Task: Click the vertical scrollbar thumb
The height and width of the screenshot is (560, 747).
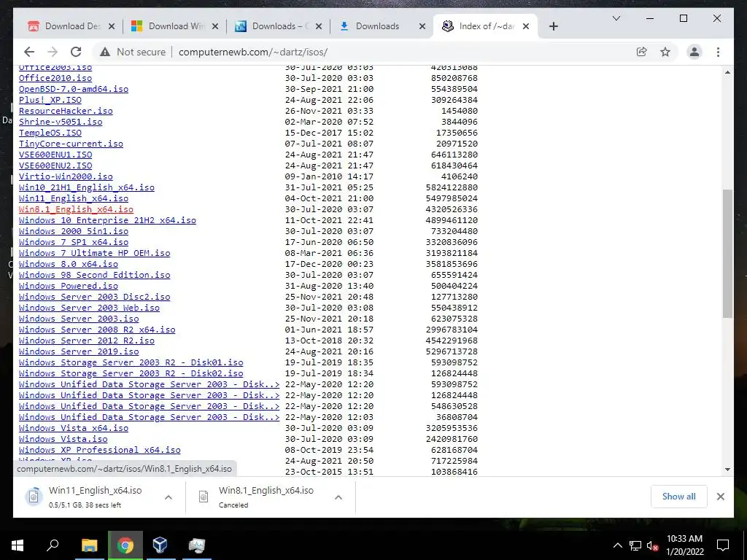Action: (727, 253)
